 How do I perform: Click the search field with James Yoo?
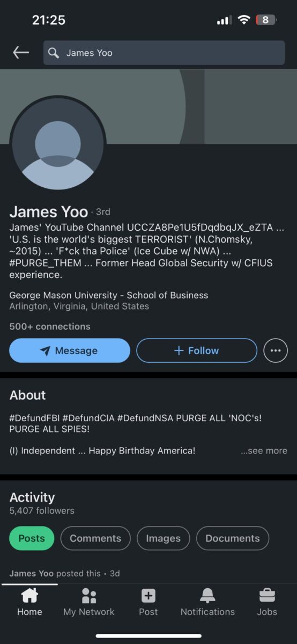164,53
